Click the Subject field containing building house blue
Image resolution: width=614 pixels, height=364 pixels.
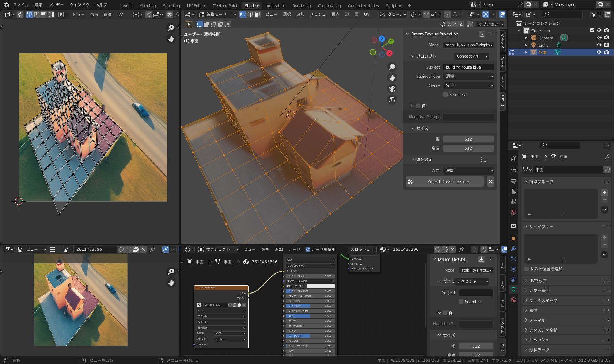(469, 67)
